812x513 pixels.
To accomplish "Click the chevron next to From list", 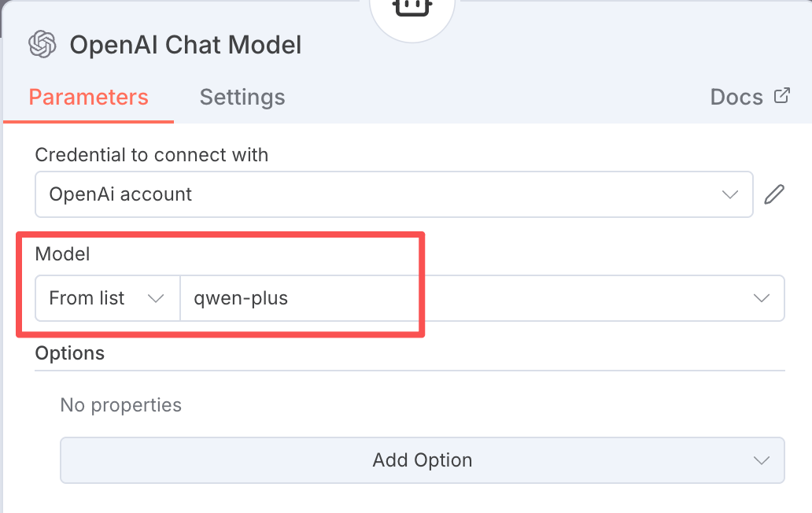I will pyautogui.click(x=156, y=298).
